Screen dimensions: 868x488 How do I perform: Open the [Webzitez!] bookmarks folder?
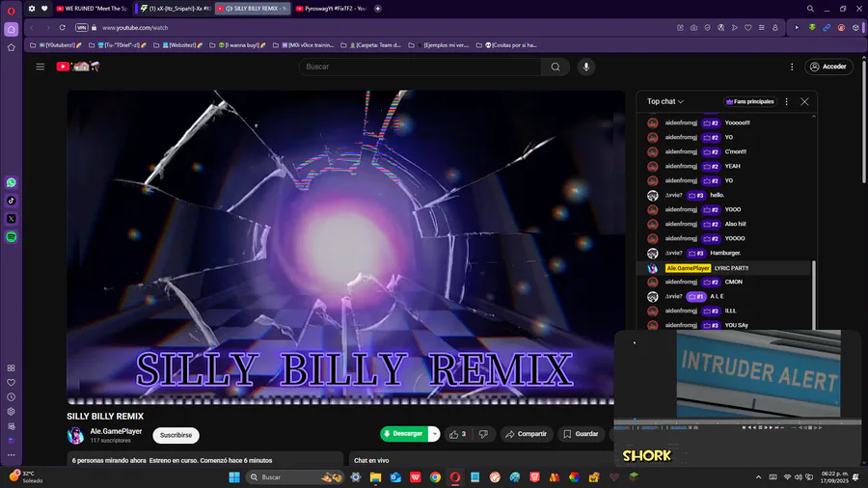(x=177, y=45)
